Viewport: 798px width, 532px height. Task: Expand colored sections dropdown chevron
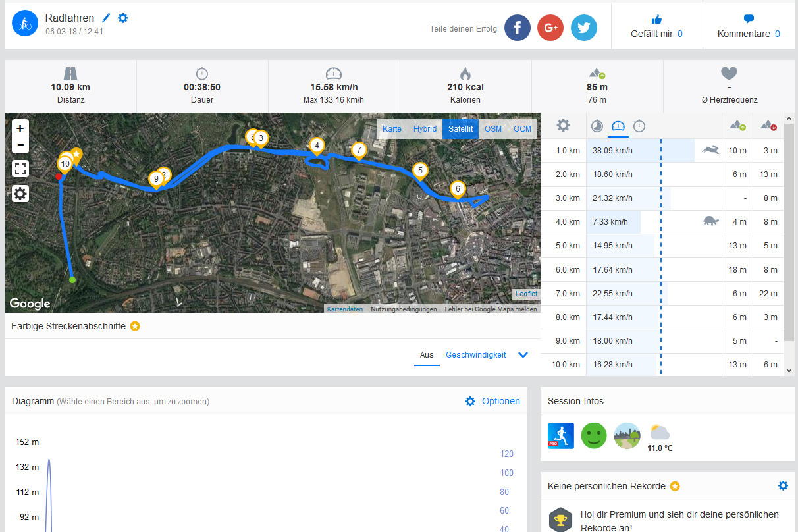(x=523, y=355)
